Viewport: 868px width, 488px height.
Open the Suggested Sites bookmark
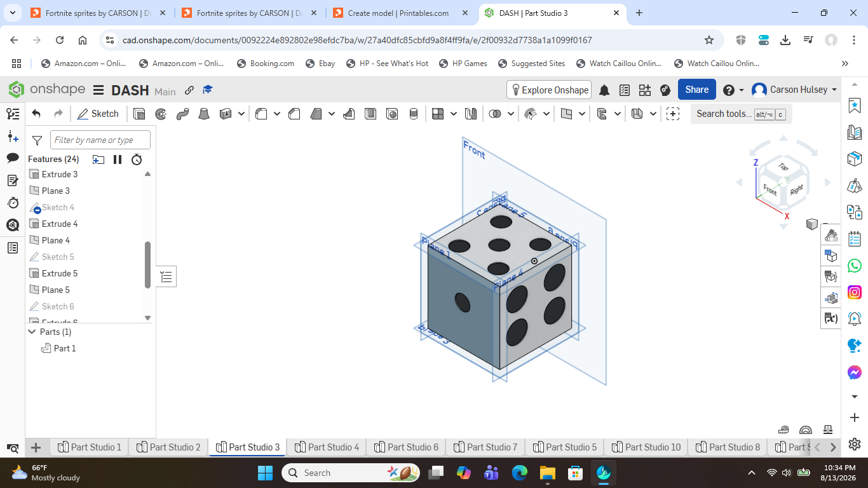[x=531, y=64]
